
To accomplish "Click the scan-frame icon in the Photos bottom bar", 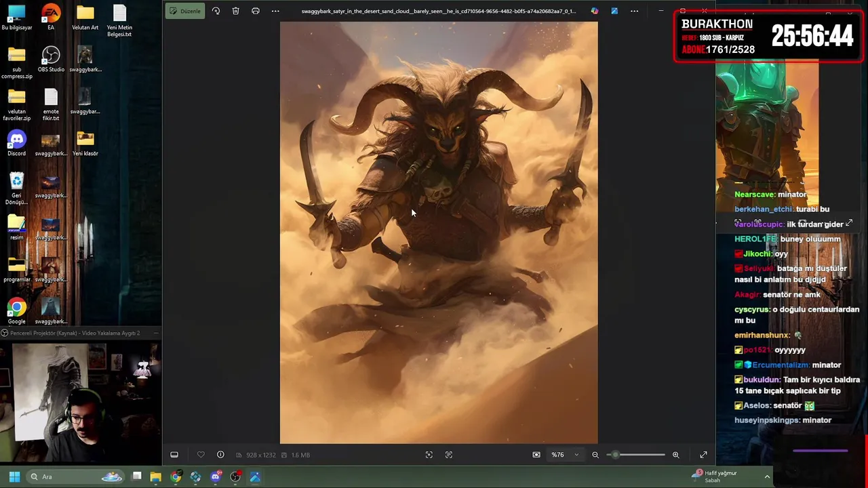I will click(429, 455).
